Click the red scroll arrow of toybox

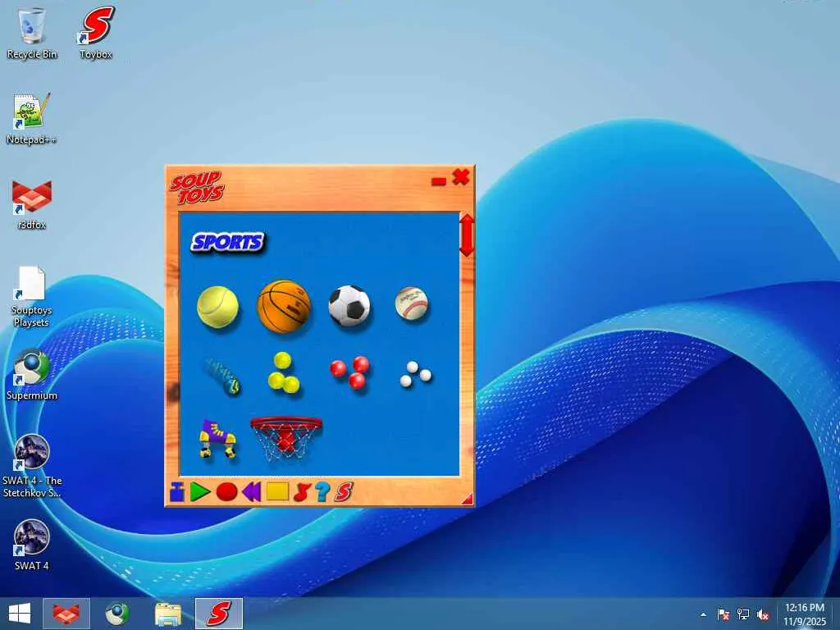(x=467, y=235)
